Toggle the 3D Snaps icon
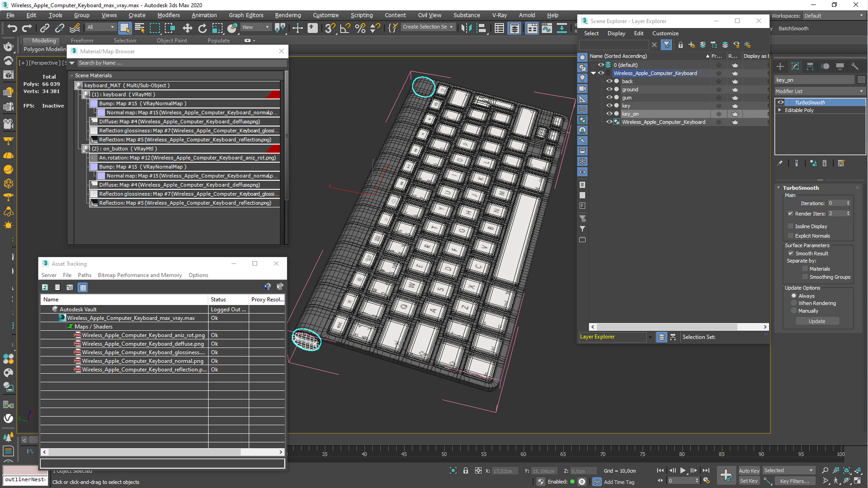Viewport: 868px width, 488px height. pos(330,28)
